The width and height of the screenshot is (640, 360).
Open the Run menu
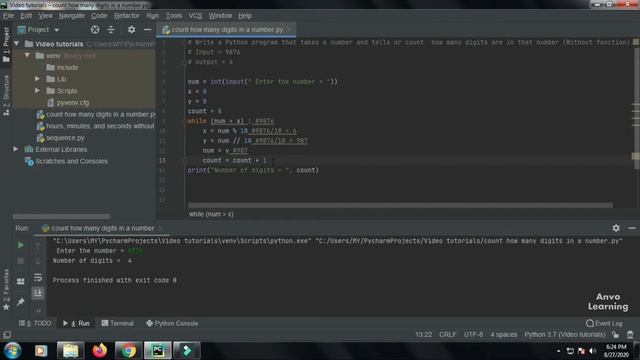[x=152, y=16]
